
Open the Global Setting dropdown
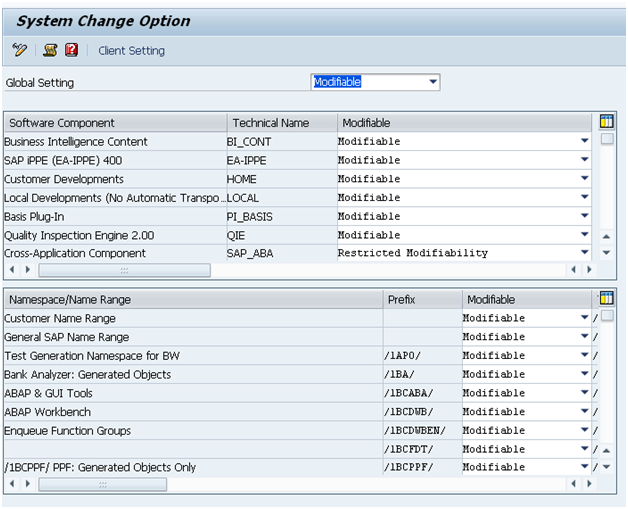click(x=433, y=82)
